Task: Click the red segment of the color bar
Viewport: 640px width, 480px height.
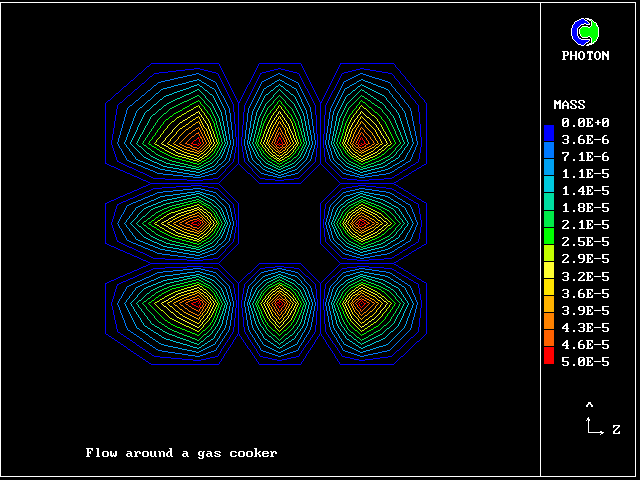Action: pyautogui.click(x=549, y=355)
